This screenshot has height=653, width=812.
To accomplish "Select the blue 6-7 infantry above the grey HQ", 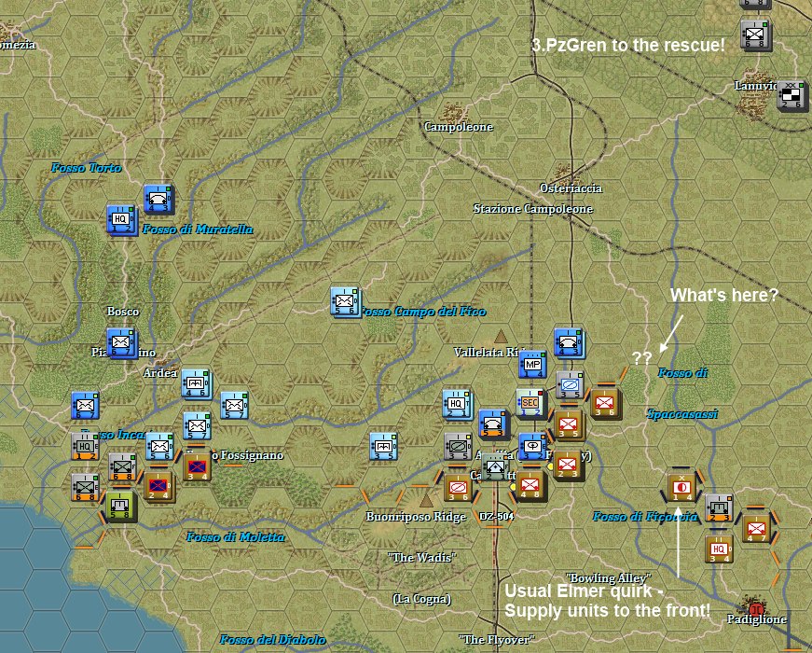I will point(85,405).
